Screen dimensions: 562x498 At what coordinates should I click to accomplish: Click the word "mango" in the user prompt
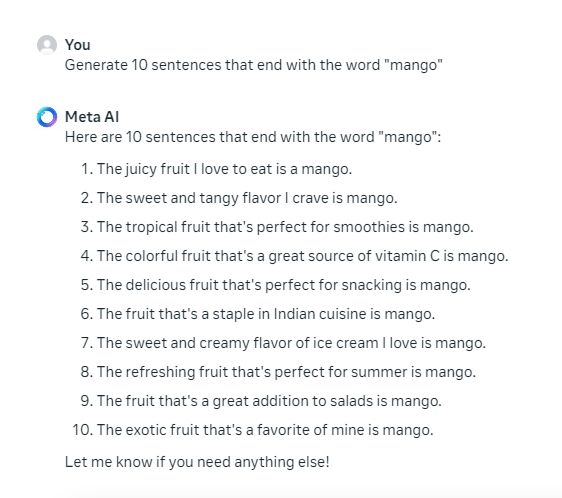[x=414, y=66]
